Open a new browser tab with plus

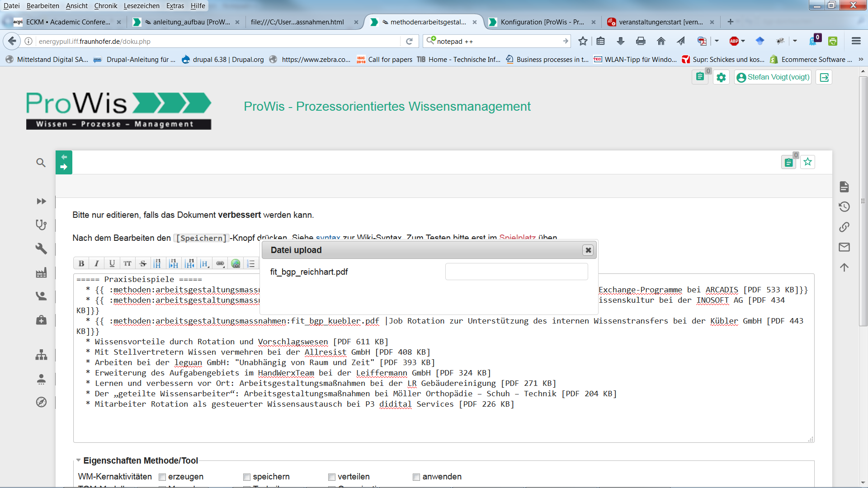click(x=731, y=22)
